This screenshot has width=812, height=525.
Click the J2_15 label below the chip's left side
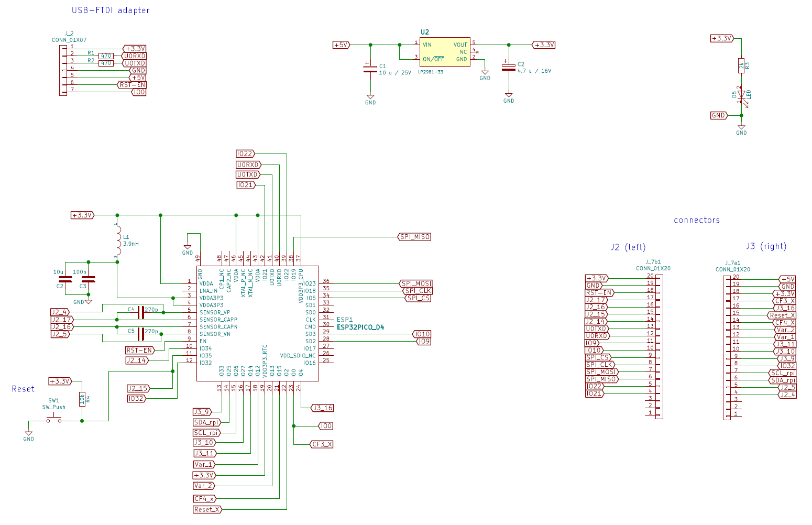tap(139, 388)
